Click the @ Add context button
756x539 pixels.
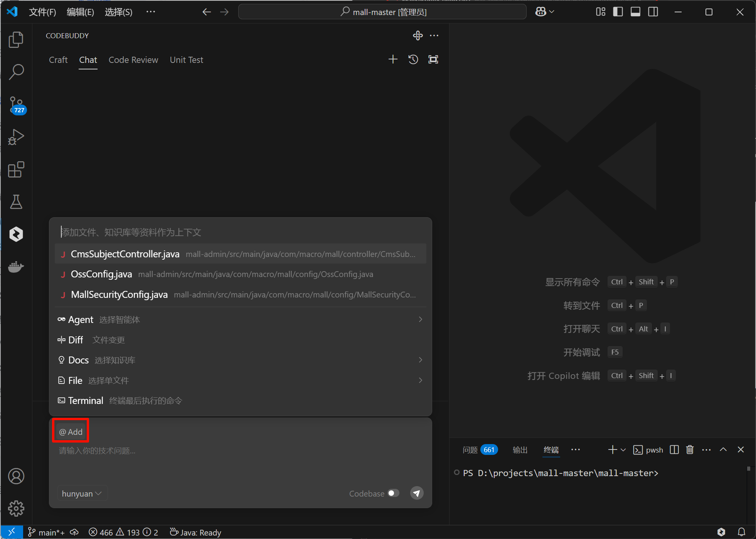click(x=71, y=432)
